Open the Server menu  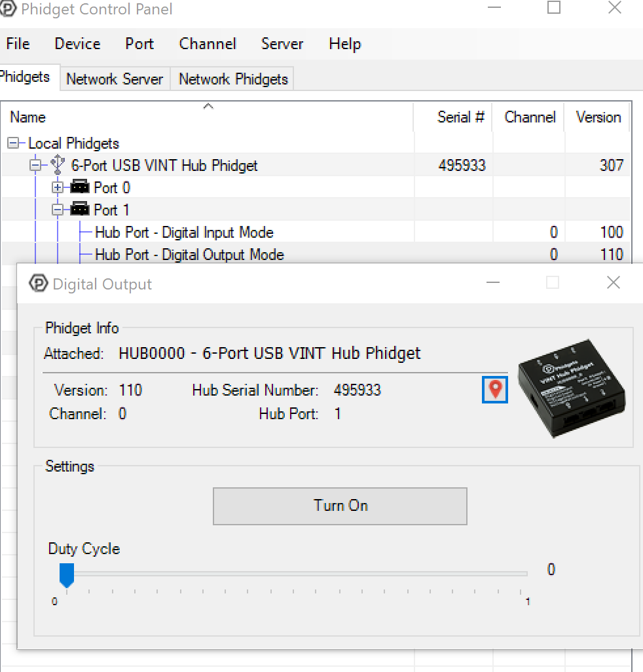click(x=282, y=44)
